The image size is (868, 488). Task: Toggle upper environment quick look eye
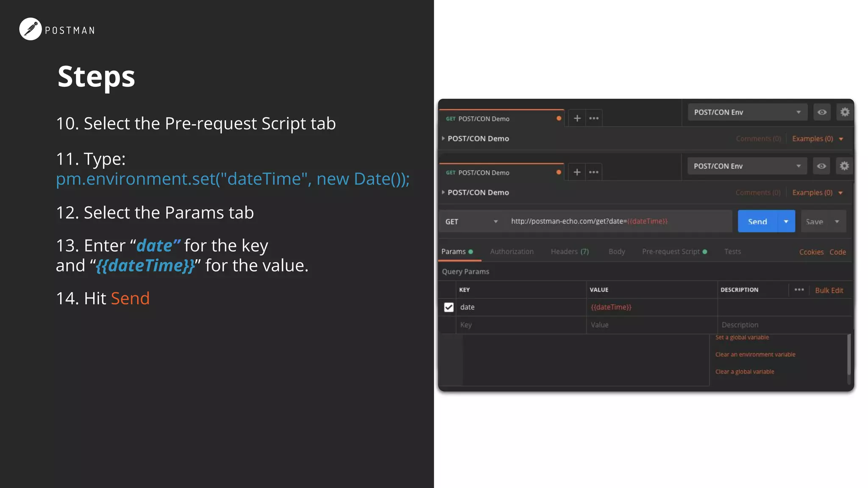click(822, 112)
